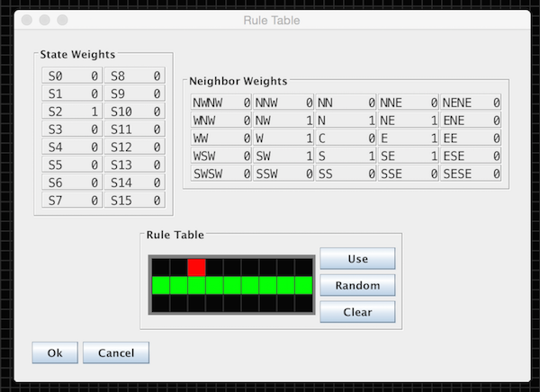This screenshot has height=392, width=540.
Task: Edit the S10 state weight field
Action: pyautogui.click(x=135, y=111)
